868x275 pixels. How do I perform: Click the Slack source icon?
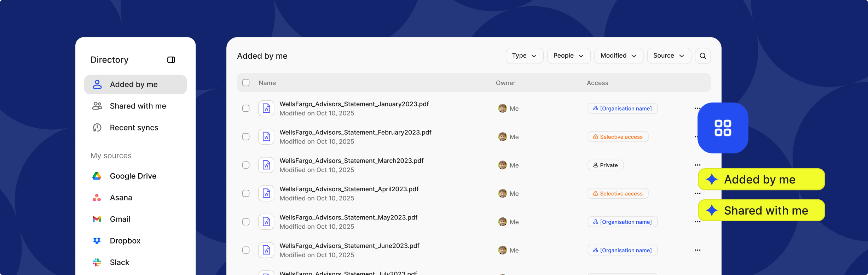97,262
